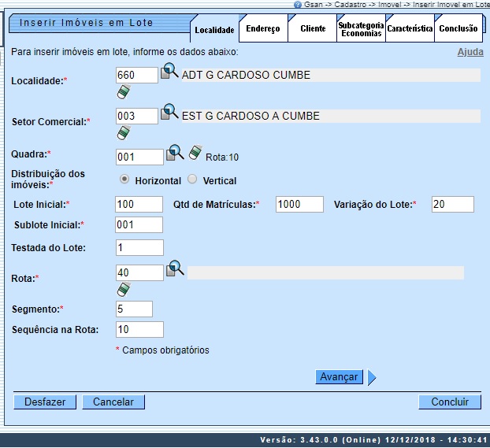The height and width of the screenshot is (448, 490).
Task: Select Horizontal distribution radio button
Action: [124, 180]
